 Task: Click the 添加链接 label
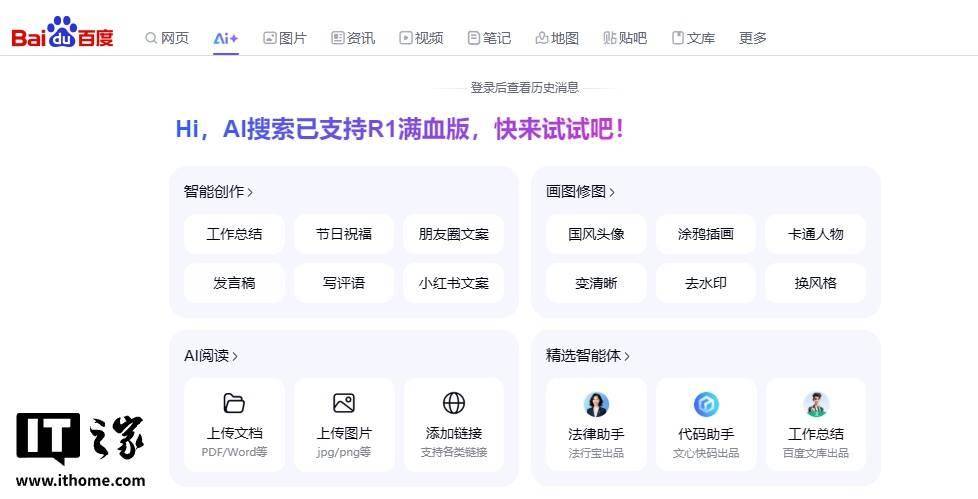pos(454,434)
